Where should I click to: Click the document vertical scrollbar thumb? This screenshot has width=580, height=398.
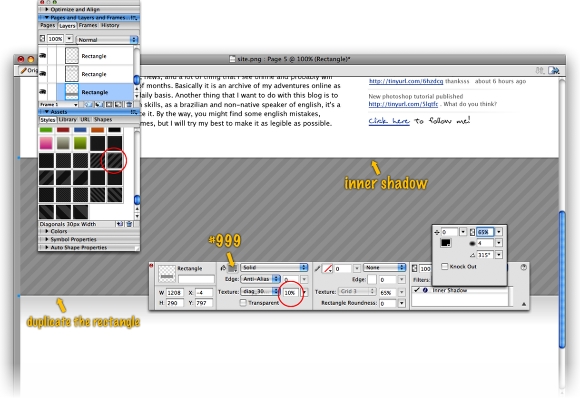562,280
